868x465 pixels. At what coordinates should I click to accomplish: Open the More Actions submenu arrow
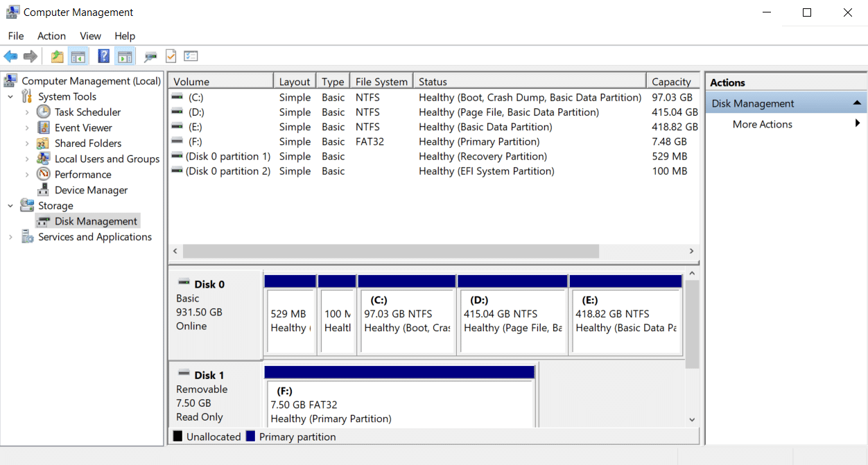click(x=858, y=123)
